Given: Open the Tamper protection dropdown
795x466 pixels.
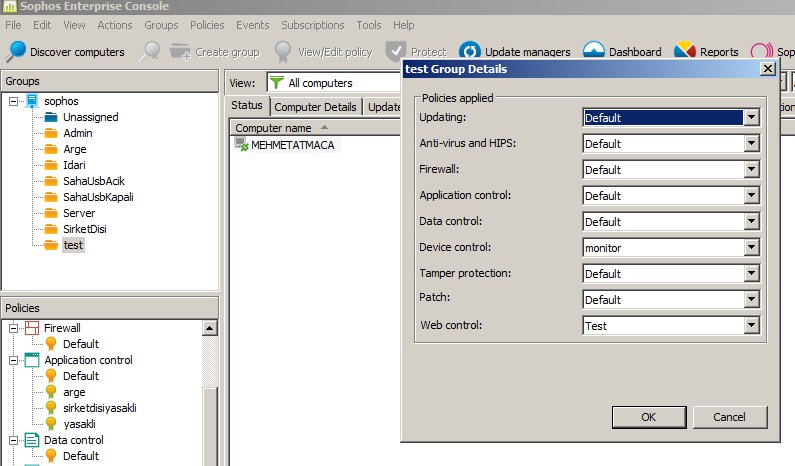Looking at the screenshot, I should [751, 274].
